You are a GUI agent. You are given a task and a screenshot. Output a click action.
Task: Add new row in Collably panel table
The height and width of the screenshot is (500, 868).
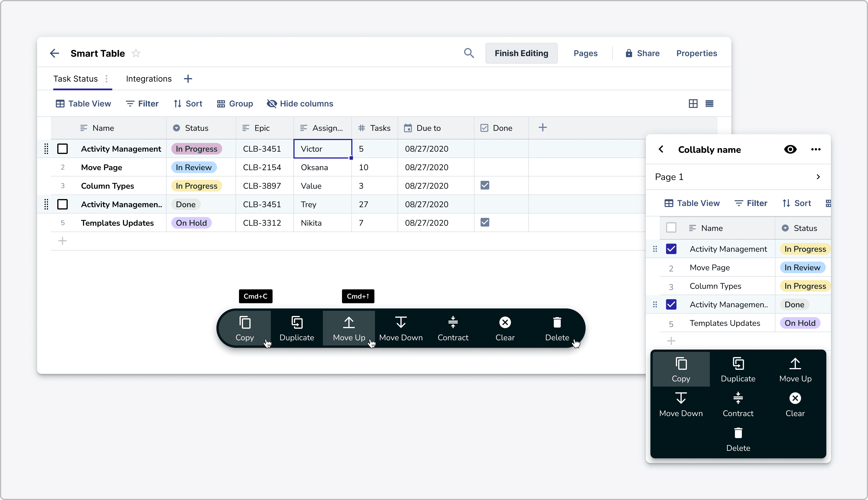point(671,341)
